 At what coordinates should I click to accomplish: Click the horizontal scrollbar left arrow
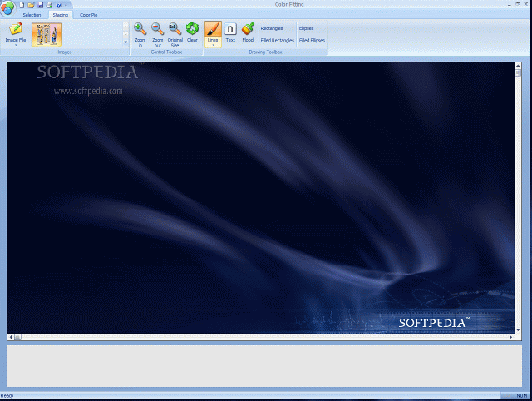coord(11,337)
